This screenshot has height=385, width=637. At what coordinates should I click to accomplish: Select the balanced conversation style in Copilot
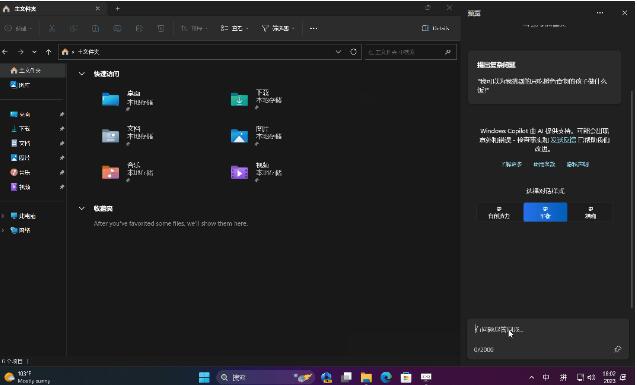(545, 212)
